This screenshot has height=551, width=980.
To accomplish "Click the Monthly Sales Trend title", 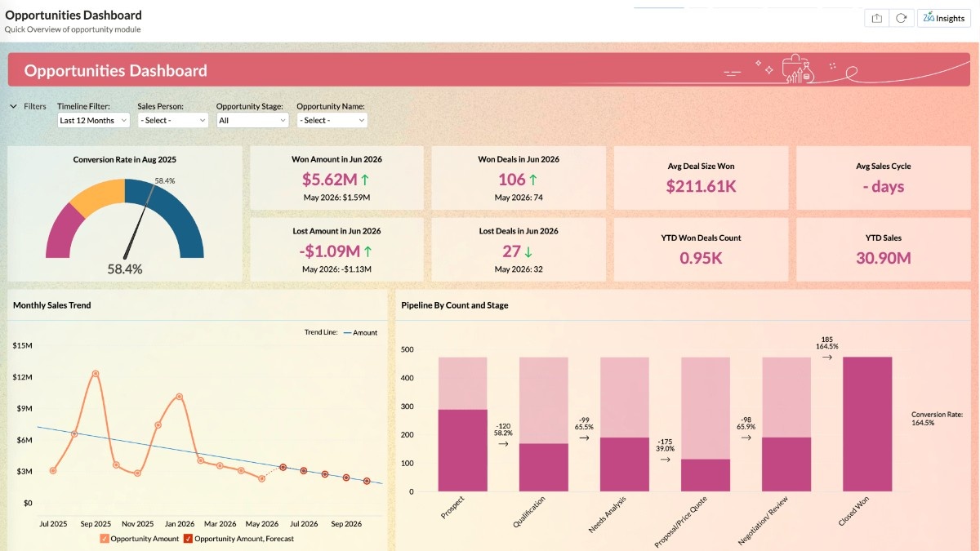I will pos(52,305).
